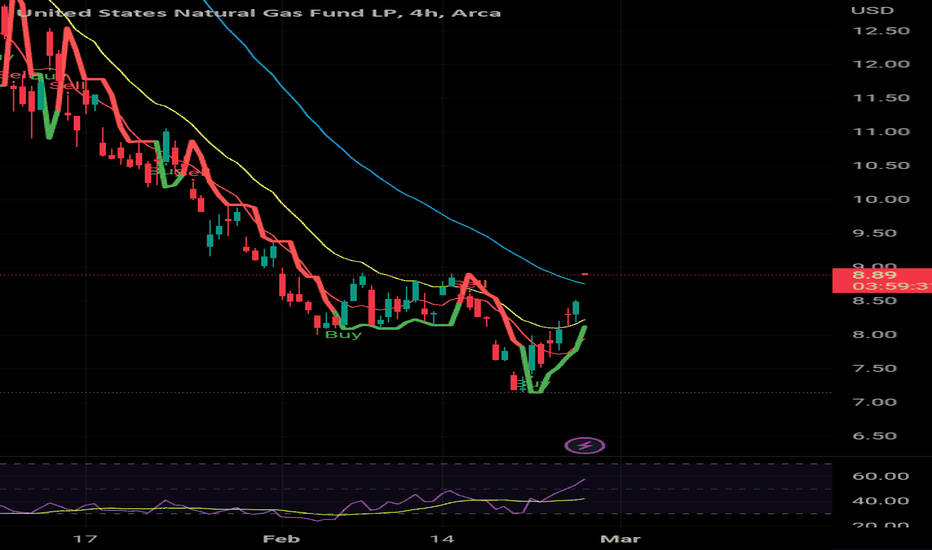Click the Mar label on time axis
Viewport: 932px width, 550px height.
pos(621,539)
